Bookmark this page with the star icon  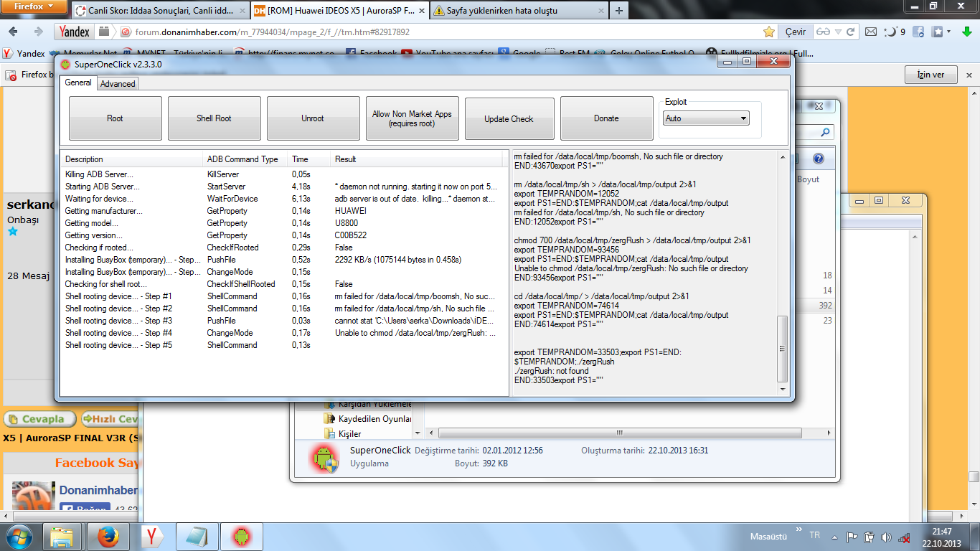(x=769, y=32)
